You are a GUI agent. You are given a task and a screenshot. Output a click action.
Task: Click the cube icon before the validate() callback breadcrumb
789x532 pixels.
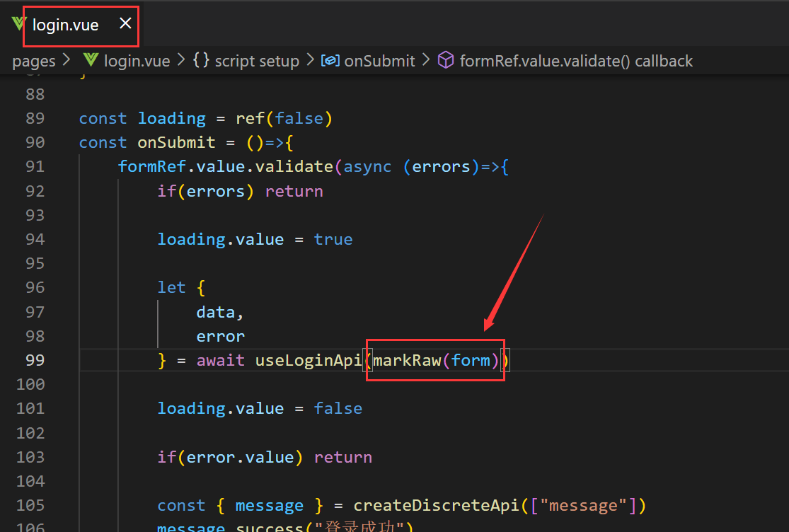point(445,60)
